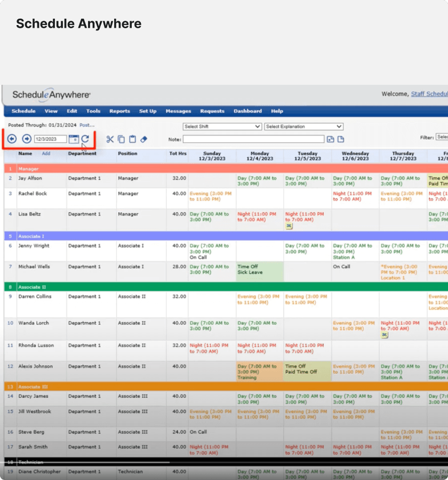Image resolution: width=448 pixels, height=480 pixels.
Task: Select employee name Steve Berg
Action: tap(31, 432)
